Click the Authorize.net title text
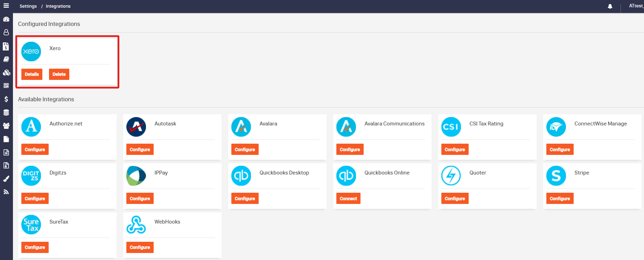The height and width of the screenshot is (260, 644). pyautogui.click(x=66, y=124)
